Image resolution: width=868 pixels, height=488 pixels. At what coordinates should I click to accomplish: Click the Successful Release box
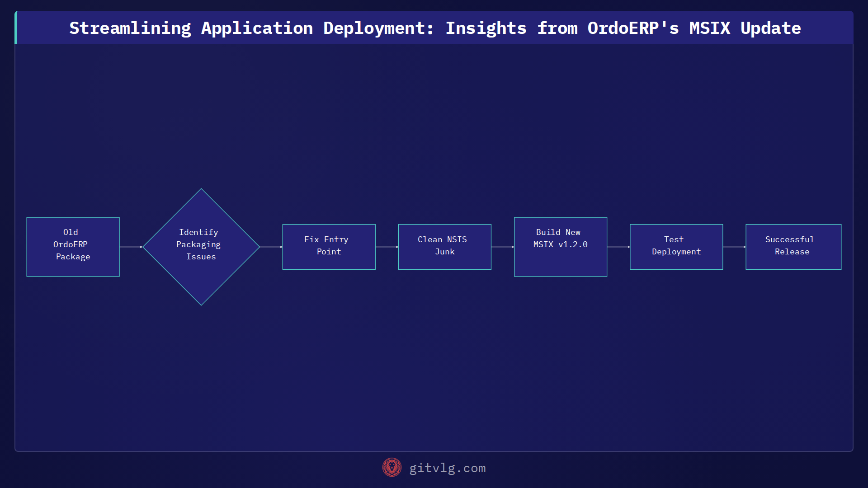(x=793, y=247)
